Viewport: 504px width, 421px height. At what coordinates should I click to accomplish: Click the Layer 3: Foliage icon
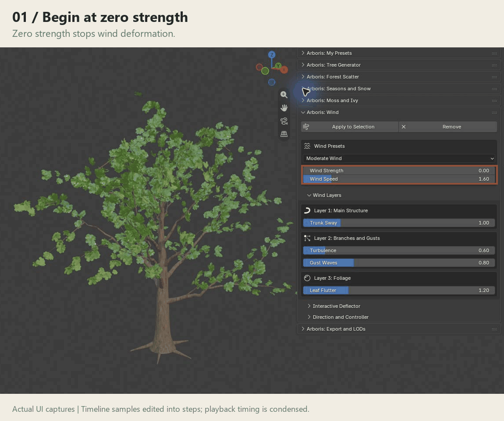pyautogui.click(x=307, y=278)
